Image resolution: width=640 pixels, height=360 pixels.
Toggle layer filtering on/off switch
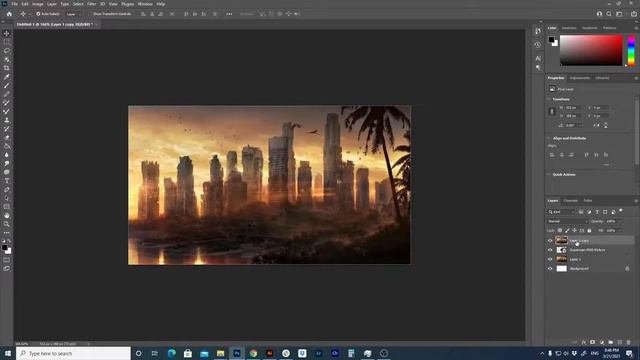620,211
